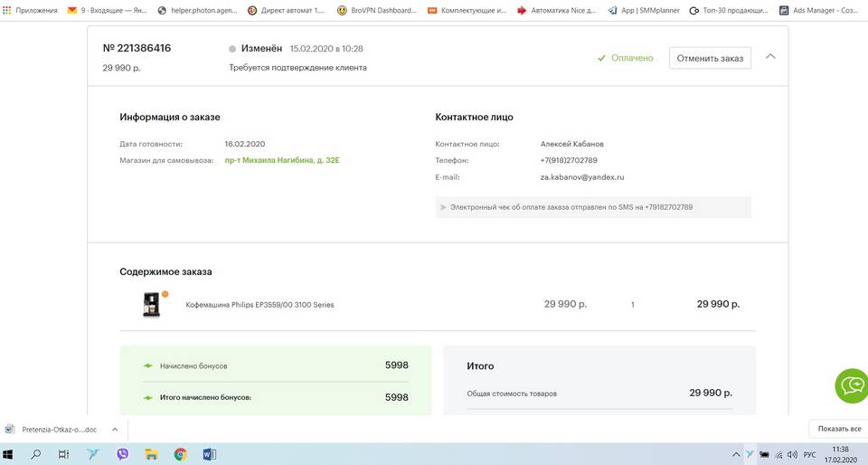Screen dimensions: 868x465
Task: Switch to Chrome in taskbar
Action: (181, 454)
